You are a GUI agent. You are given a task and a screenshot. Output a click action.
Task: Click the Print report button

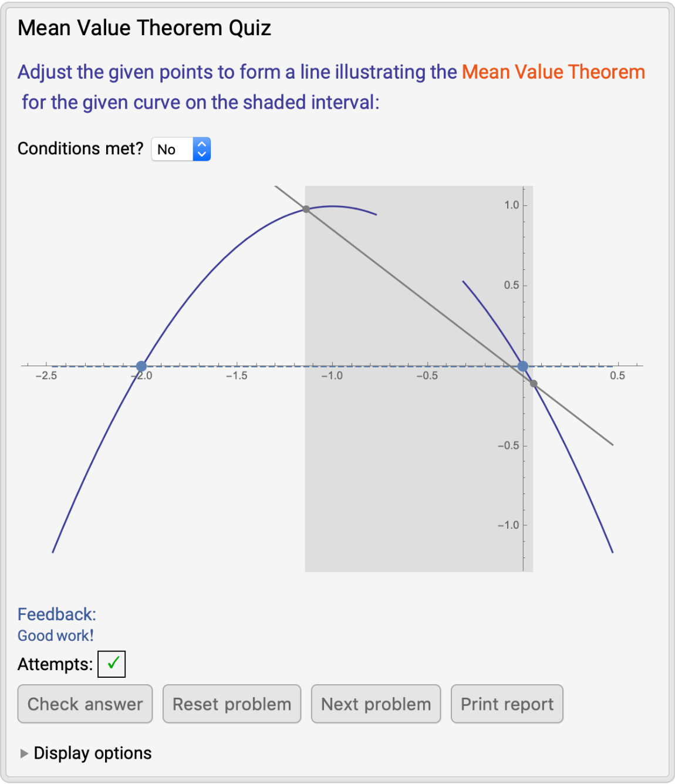point(507,704)
